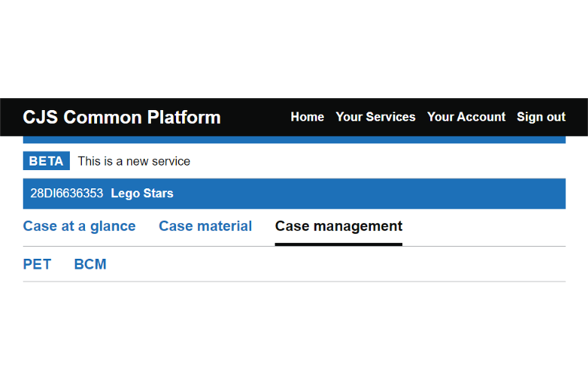This screenshot has width=588, height=392.
Task: Select case number 28DI6636353
Action: [x=67, y=194]
